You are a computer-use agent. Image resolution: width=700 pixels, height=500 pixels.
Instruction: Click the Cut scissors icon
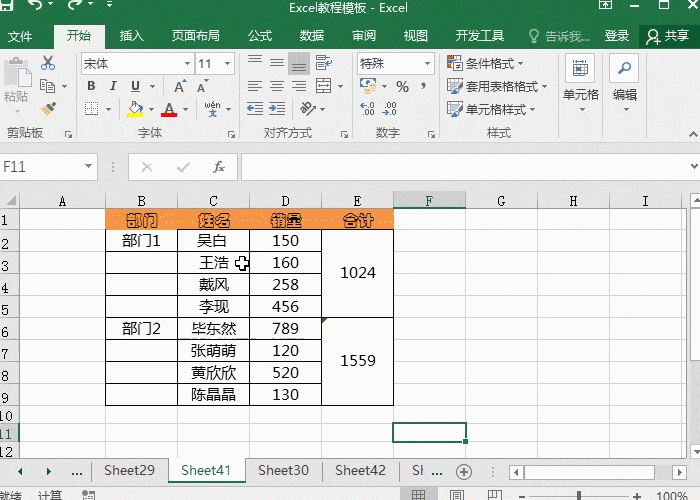click(47, 63)
